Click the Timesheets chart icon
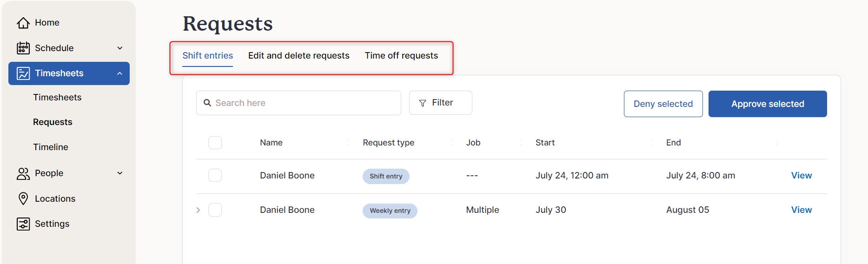The height and width of the screenshot is (264, 868). pos(23,73)
